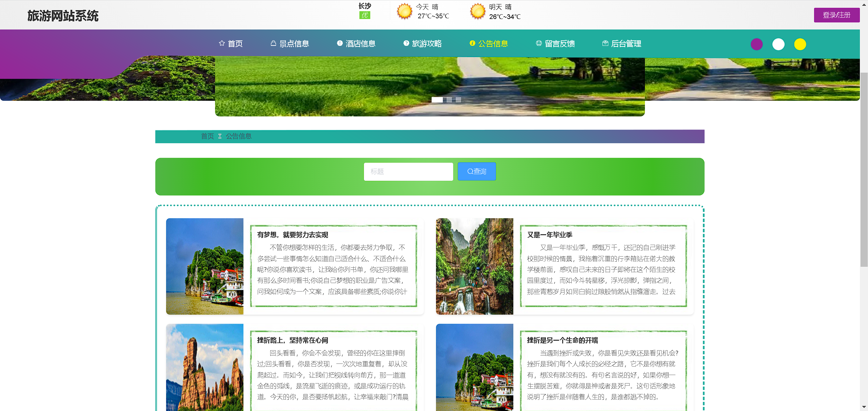The image size is (868, 411).
Task: Click the smiley icon beside 留言反馈
Action: click(539, 43)
